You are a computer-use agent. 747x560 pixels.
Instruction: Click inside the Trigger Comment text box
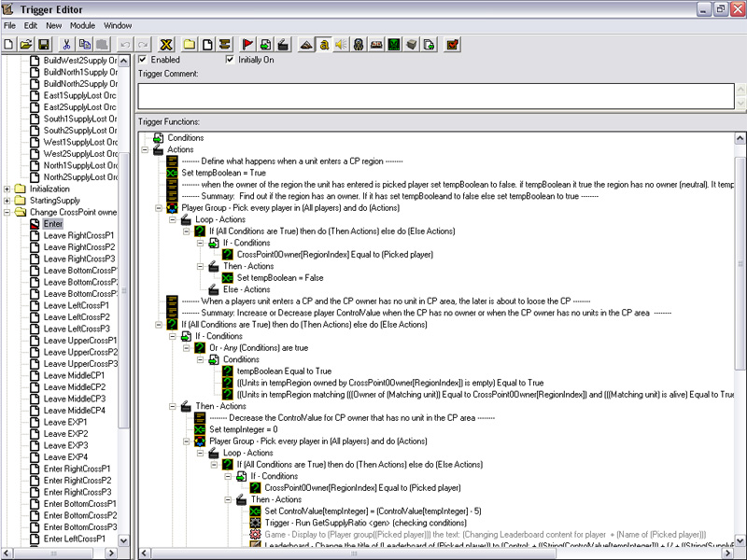[x=436, y=96]
